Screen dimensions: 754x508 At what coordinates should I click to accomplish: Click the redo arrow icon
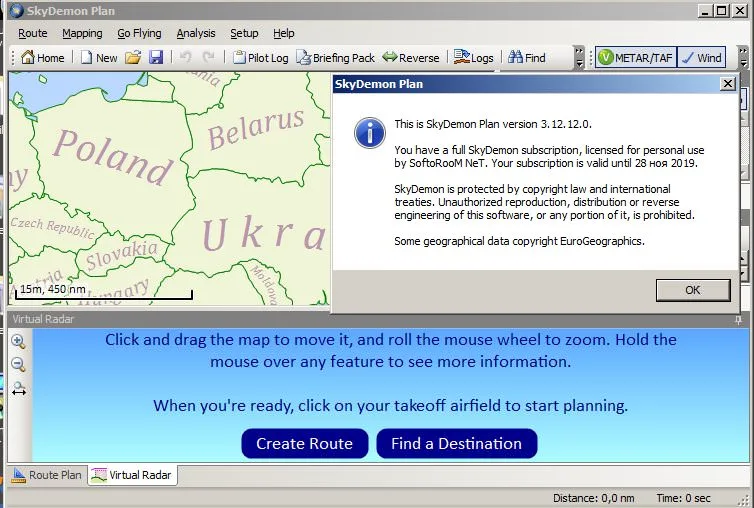208,58
